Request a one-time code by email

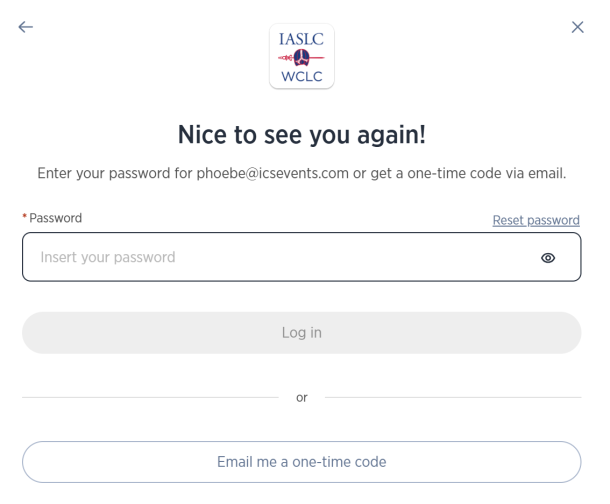coord(302,462)
